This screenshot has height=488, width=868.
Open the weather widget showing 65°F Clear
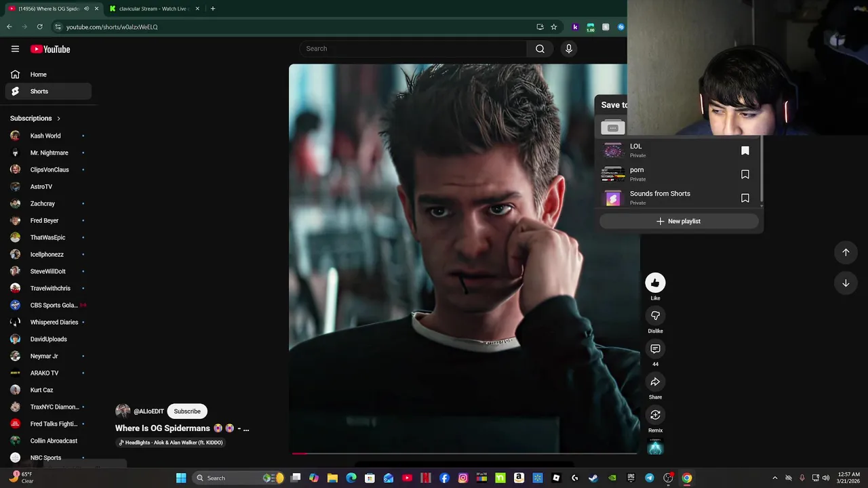(x=20, y=478)
